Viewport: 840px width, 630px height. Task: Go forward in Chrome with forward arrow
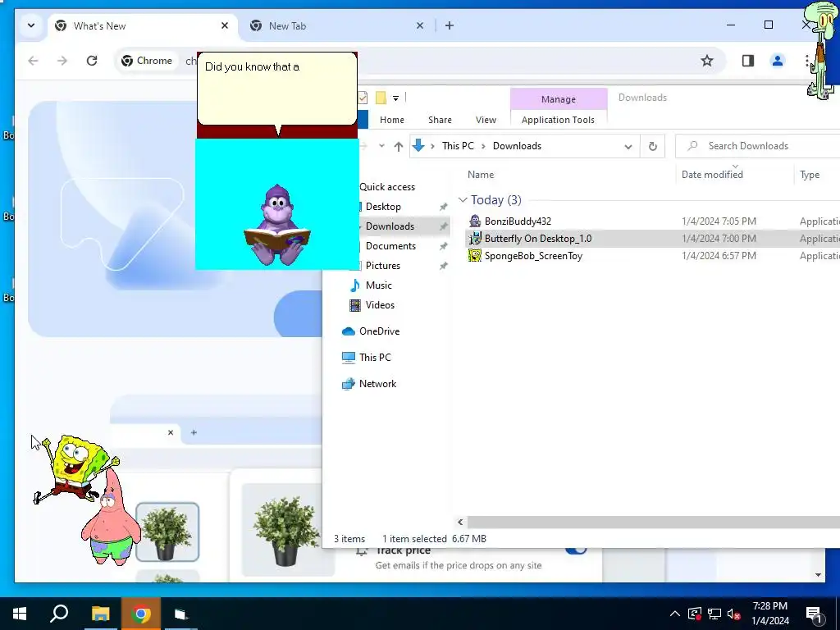pyautogui.click(x=62, y=61)
